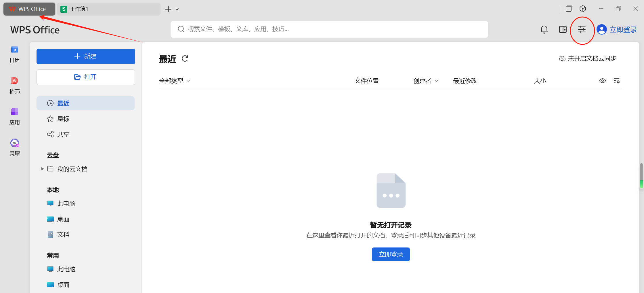This screenshot has height=293, width=644.
Task: Click the window multi-view icon in title bar
Action: tap(569, 9)
